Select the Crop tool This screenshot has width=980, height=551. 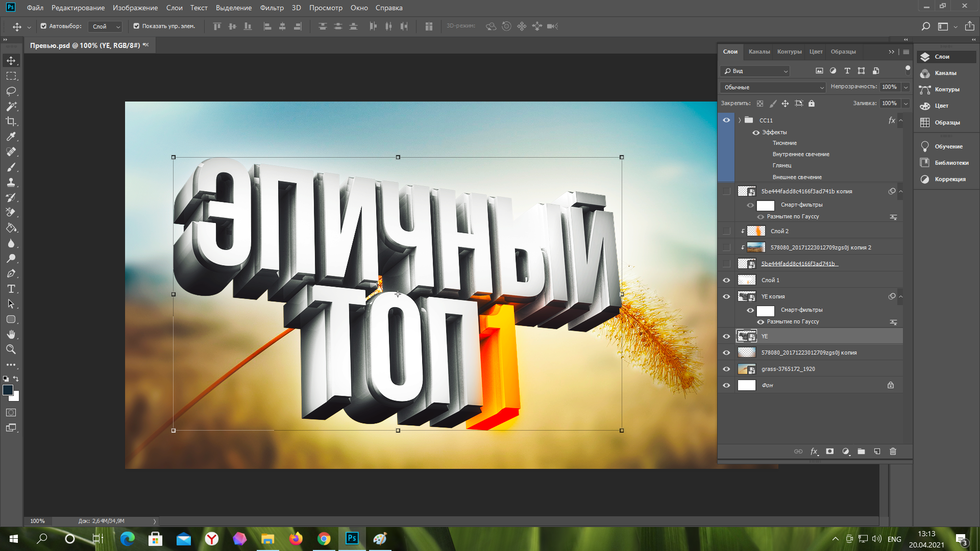11,121
